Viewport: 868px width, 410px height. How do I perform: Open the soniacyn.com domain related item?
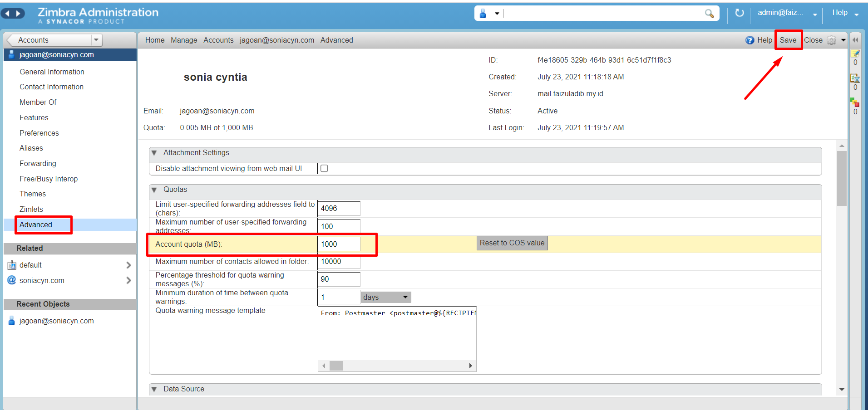(x=42, y=280)
